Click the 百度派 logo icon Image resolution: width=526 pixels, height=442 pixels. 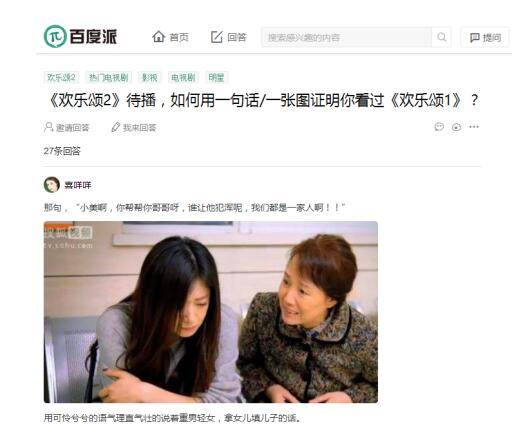point(55,36)
